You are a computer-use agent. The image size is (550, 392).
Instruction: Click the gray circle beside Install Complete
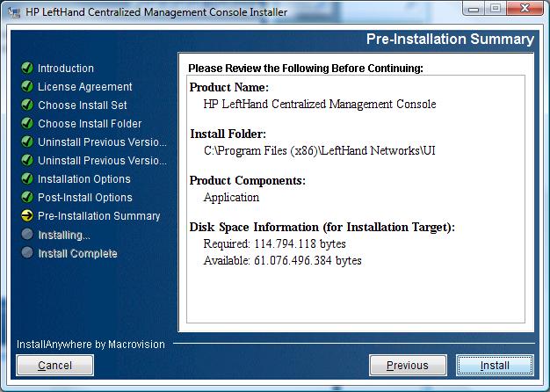(x=27, y=252)
